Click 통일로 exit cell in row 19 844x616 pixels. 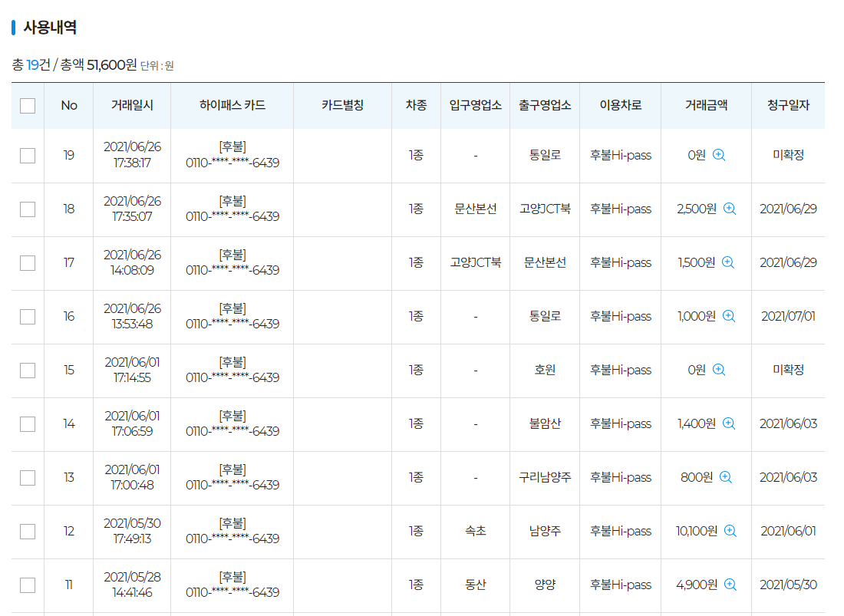(545, 155)
